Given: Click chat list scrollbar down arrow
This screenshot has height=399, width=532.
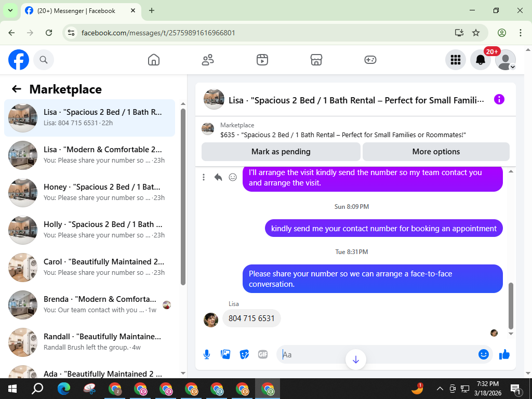Looking at the screenshot, I should pos(183,373).
